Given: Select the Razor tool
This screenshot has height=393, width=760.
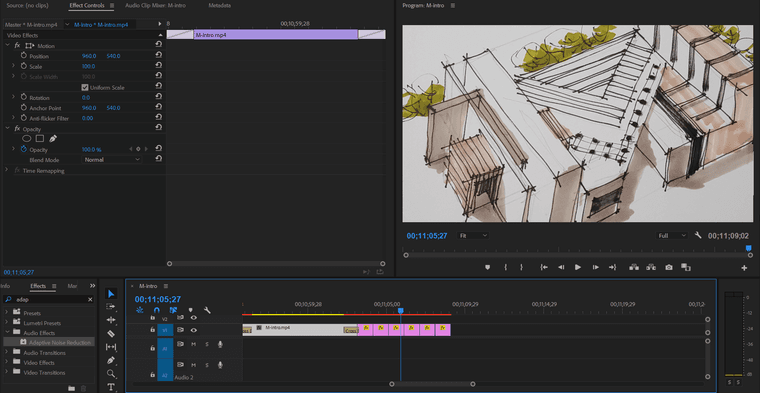Looking at the screenshot, I should pos(111,333).
